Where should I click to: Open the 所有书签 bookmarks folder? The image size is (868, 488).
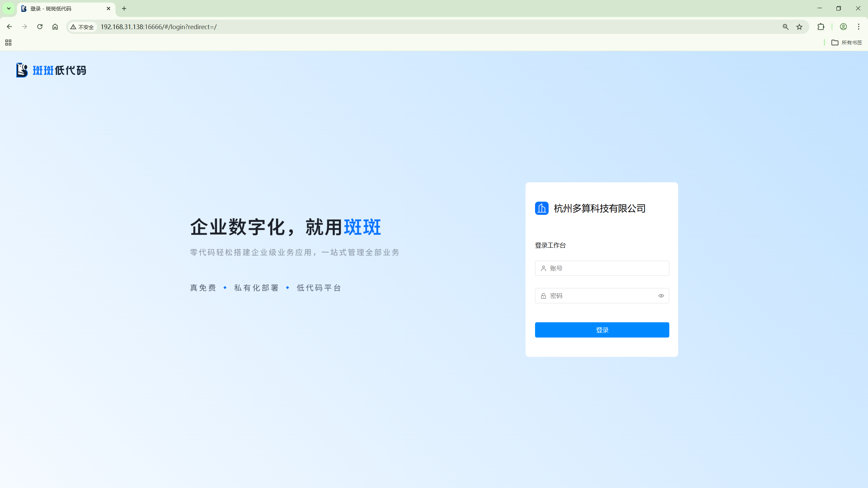[x=846, y=42]
